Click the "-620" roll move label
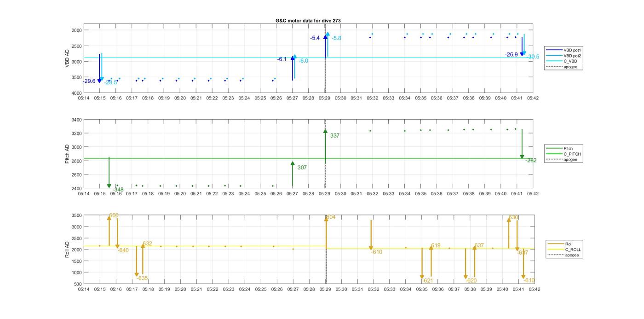 (x=471, y=281)
